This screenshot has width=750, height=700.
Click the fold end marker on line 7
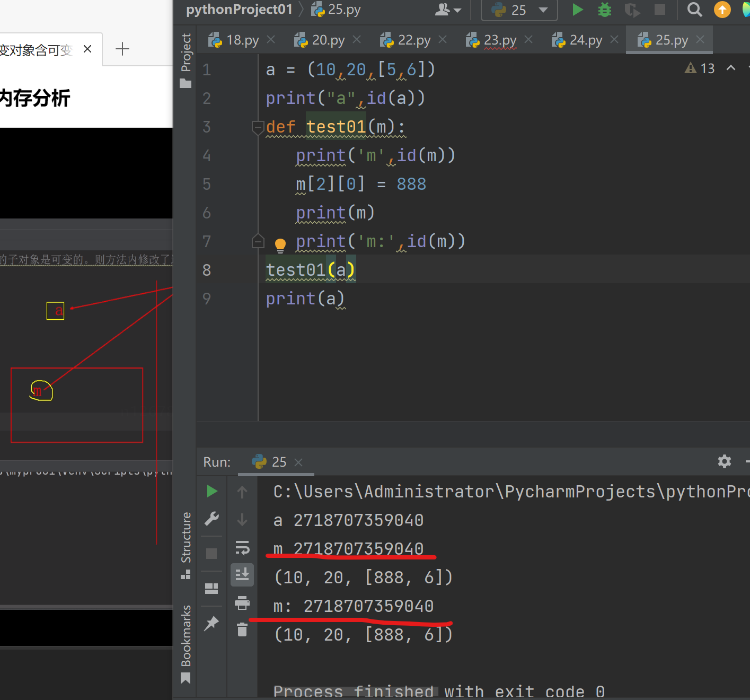click(x=258, y=241)
